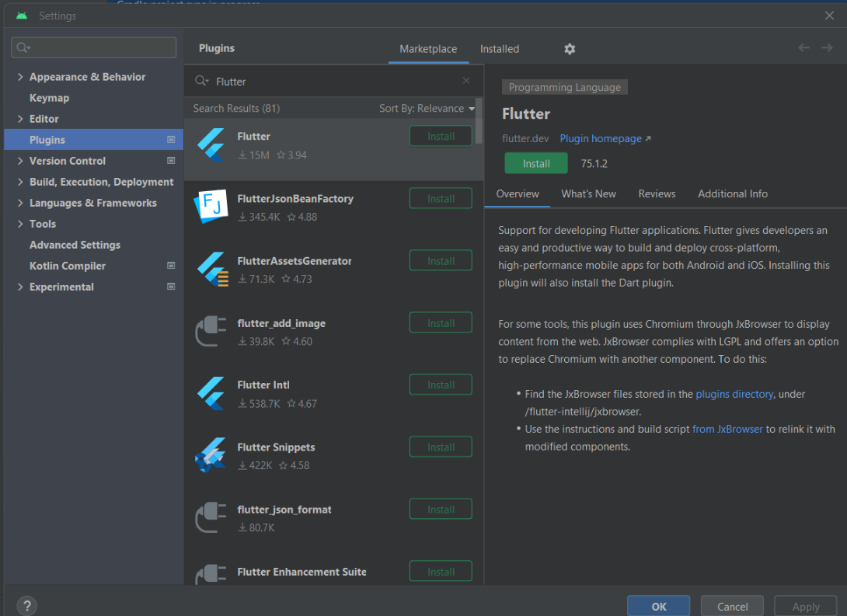The image size is (847, 616).
Task: Expand Build, Execution, Deployment section
Action: tap(20, 182)
